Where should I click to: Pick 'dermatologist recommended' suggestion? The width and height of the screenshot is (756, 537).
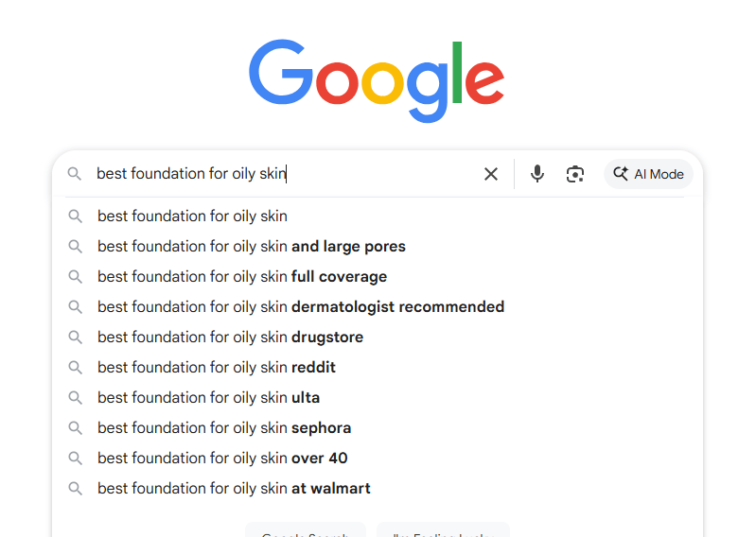pos(300,306)
